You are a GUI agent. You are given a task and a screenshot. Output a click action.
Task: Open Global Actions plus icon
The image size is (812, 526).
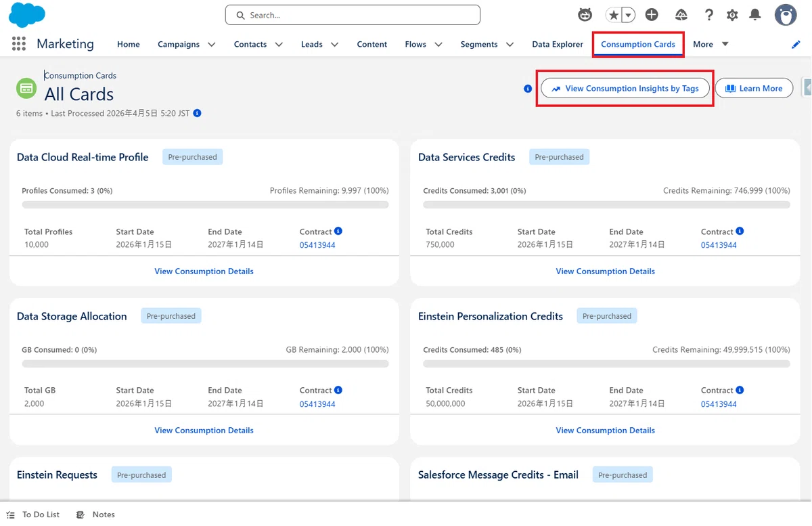652,15
